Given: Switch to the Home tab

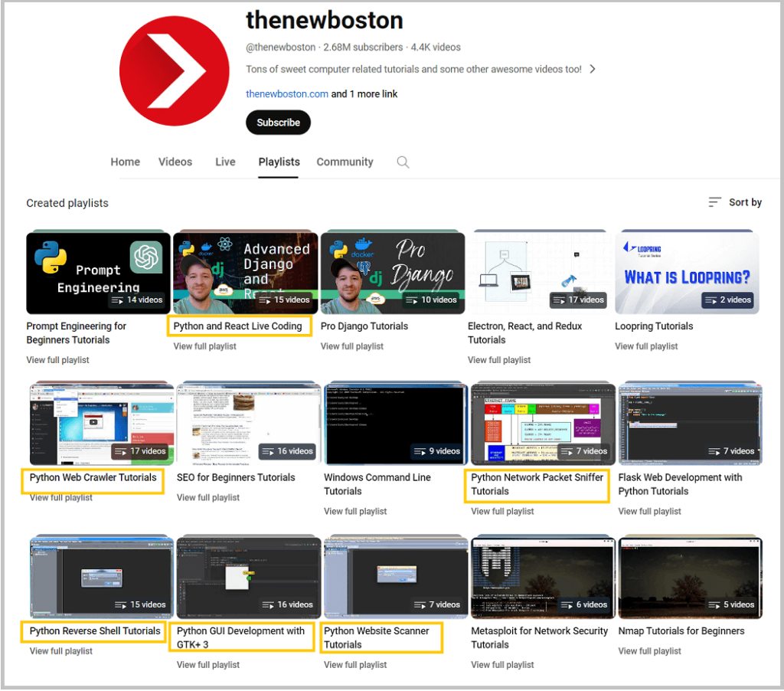Looking at the screenshot, I should pyautogui.click(x=125, y=162).
